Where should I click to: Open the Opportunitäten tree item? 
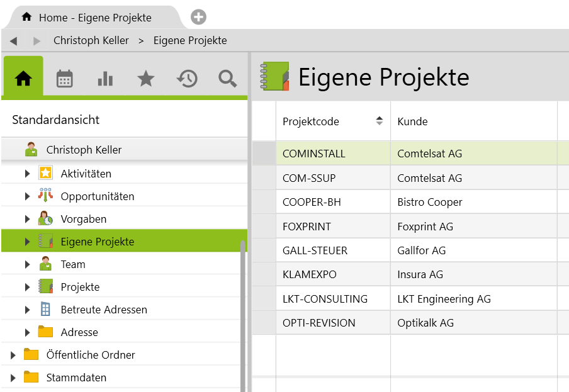(98, 196)
